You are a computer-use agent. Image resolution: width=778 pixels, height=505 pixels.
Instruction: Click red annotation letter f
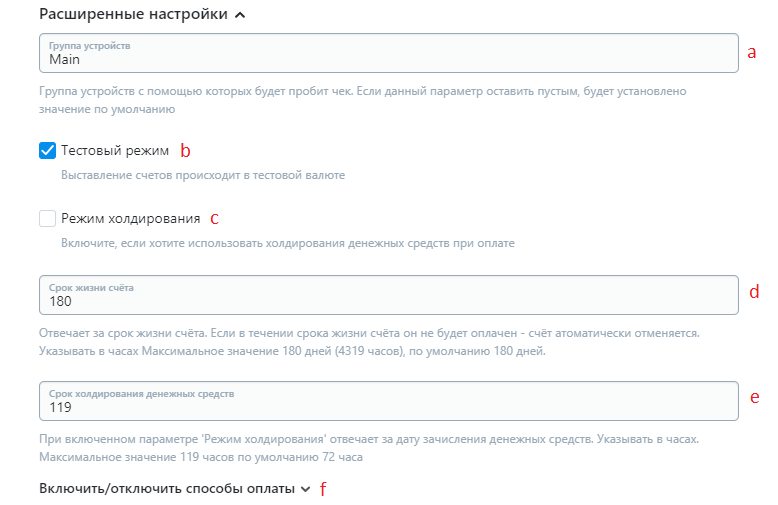[x=323, y=489]
